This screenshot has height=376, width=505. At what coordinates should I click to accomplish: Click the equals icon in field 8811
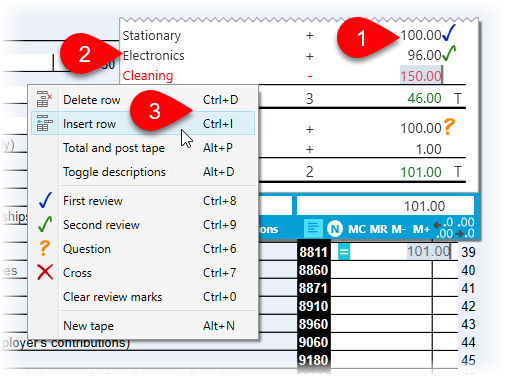coord(344,252)
